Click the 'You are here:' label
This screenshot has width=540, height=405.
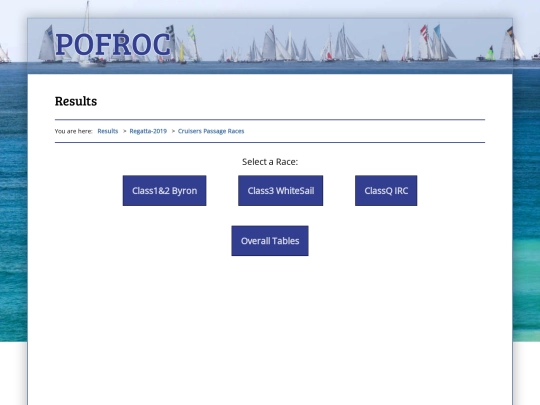[73, 131]
